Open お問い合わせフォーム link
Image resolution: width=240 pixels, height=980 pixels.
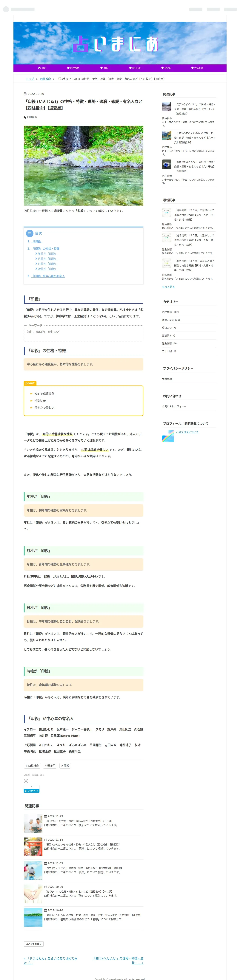point(174,406)
